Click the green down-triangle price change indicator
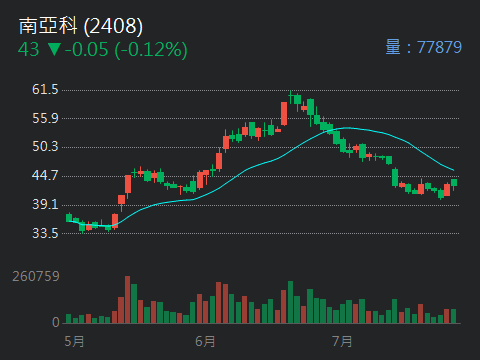480x360 pixels. [x=54, y=49]
